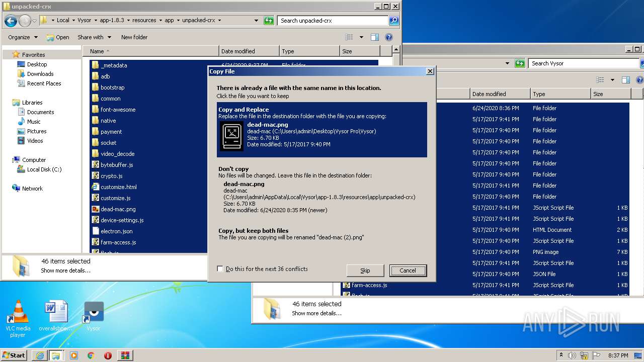Toggle preview pane in unpacked-crx window
The height and width of the screenshot is (362, 644).
(x=374, y=37)
